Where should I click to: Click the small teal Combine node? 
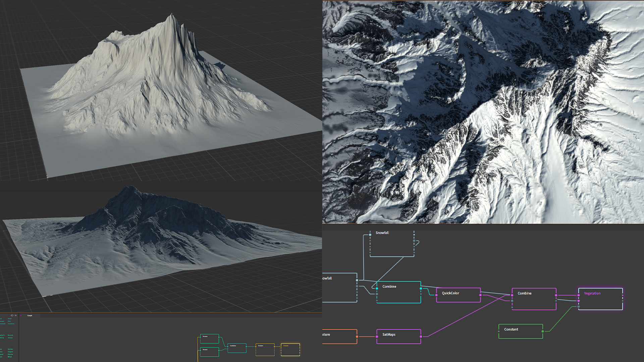point(237,348)
